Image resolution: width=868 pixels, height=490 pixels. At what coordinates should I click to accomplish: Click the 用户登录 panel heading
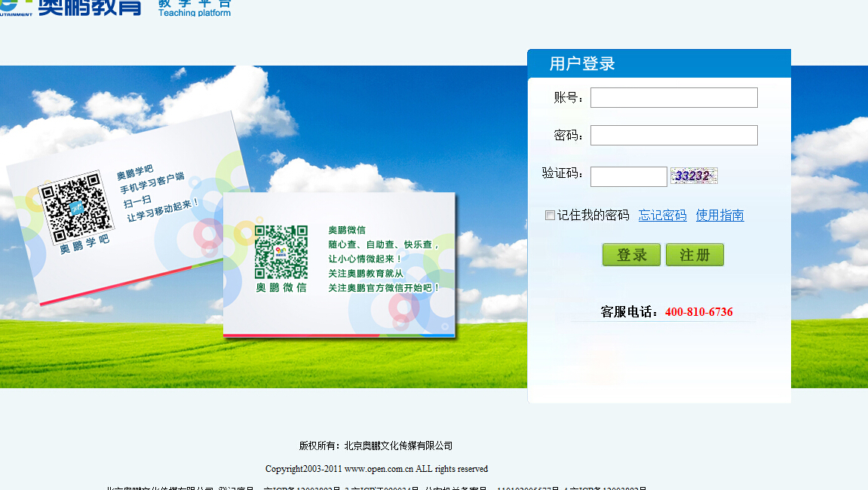click(581, 63)
